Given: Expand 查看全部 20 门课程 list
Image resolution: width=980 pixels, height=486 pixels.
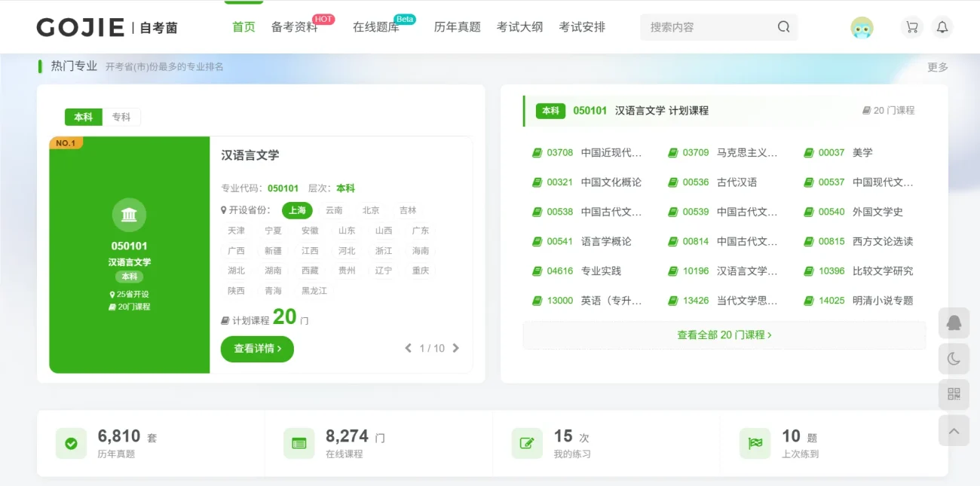Looking at the screenshot, I should click(x=724, y=335).
